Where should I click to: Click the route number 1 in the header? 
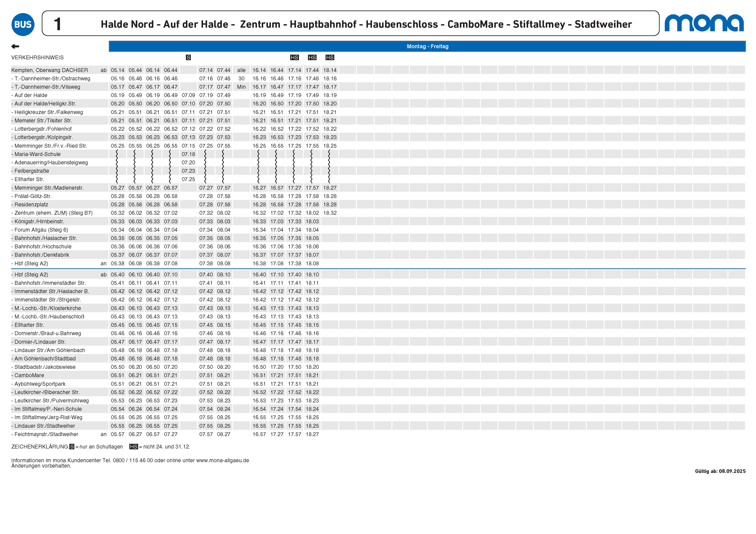tap(58, 24)
